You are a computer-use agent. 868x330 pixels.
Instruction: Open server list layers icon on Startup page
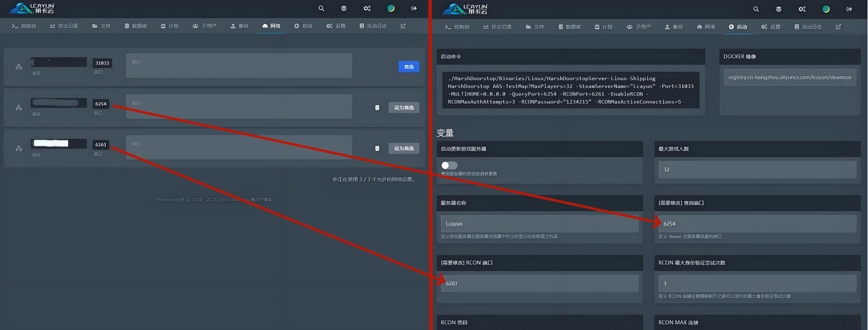pyautogui.click(x=779, y=9)
